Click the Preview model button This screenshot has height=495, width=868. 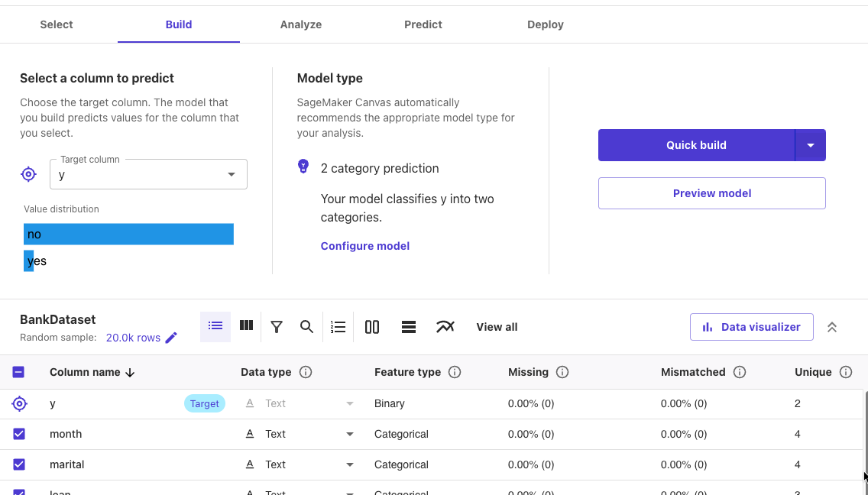click(x=712, y=193)
